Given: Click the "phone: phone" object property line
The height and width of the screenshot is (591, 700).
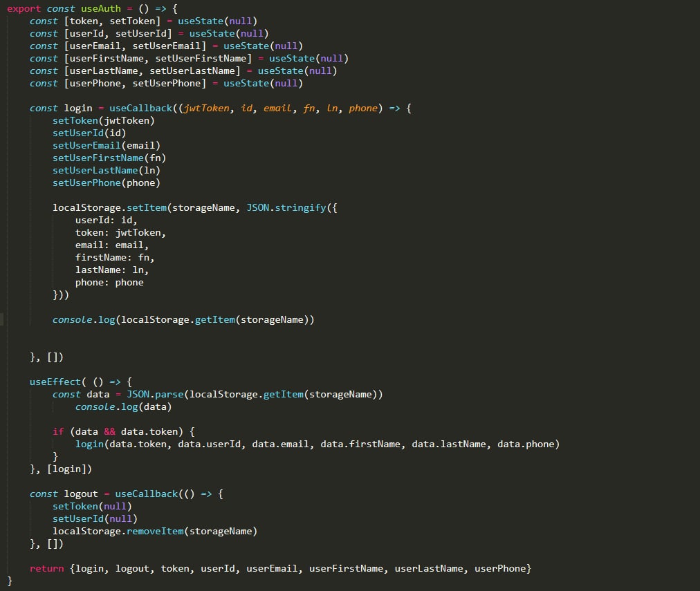Looking at the screenshot, I should point(109,283).
